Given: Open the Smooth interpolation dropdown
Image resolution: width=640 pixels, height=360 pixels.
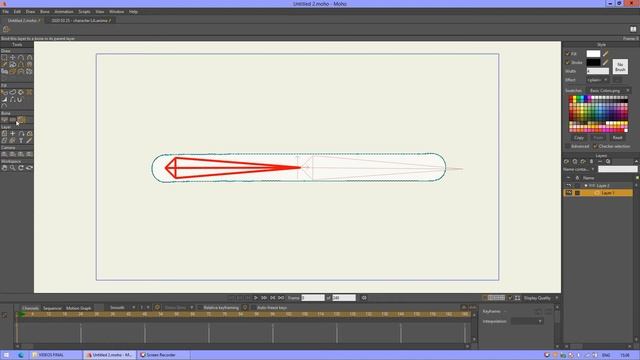Looking at the screenshot, I should 122,307.
